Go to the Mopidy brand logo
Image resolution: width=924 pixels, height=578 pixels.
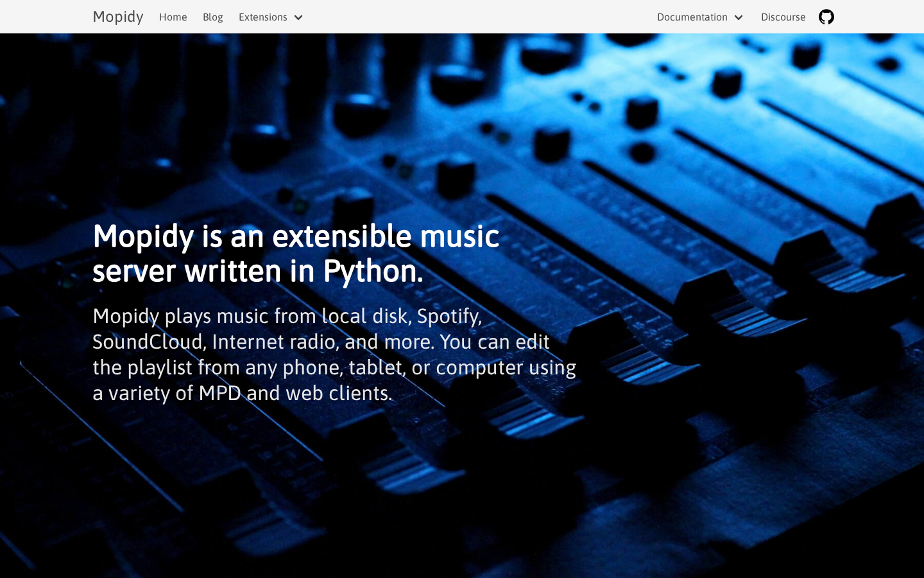[x=118, y=17]
